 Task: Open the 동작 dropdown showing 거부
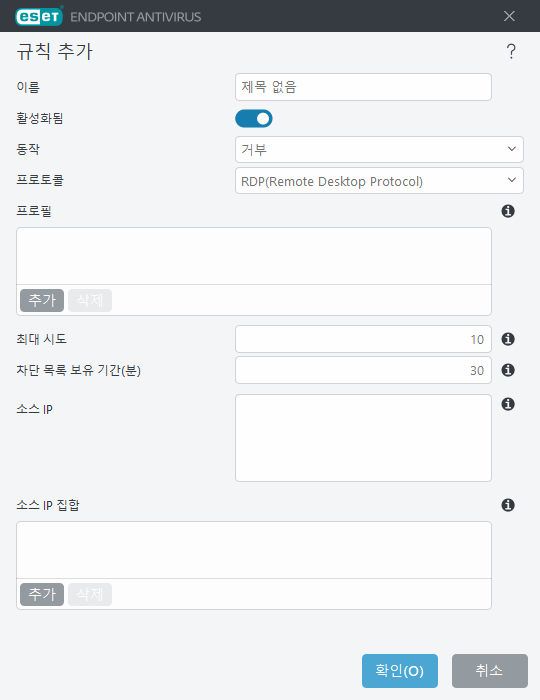(379, 149)
